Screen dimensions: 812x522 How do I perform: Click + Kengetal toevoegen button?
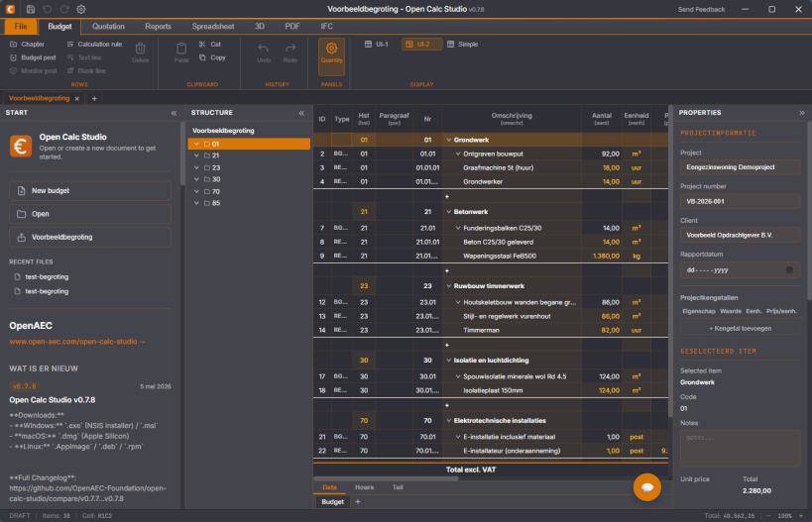click(x=740, y=328)
